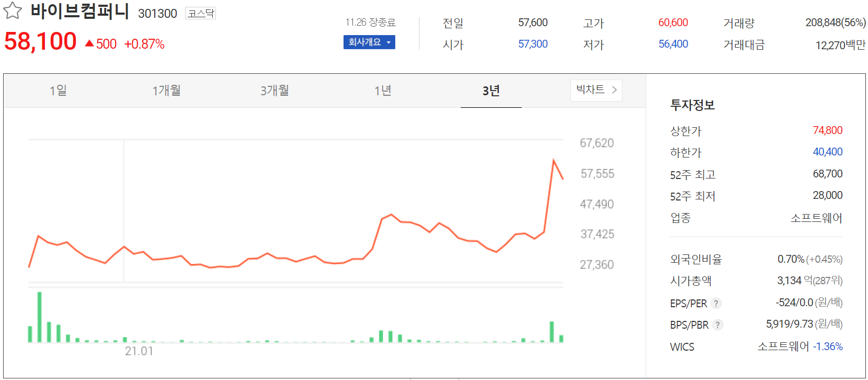Click the 거래대금 value 12,270백만
This screenshot has width=868, height=380.
840,45
